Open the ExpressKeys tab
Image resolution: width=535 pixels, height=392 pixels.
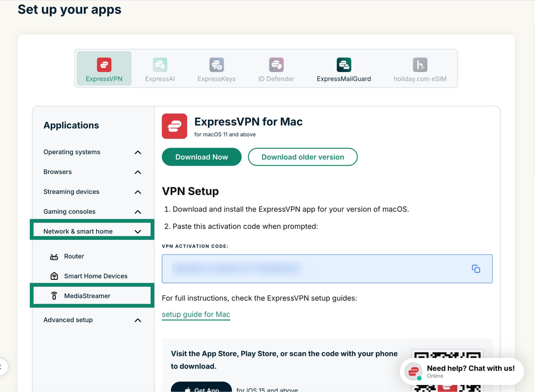[216, 70]
